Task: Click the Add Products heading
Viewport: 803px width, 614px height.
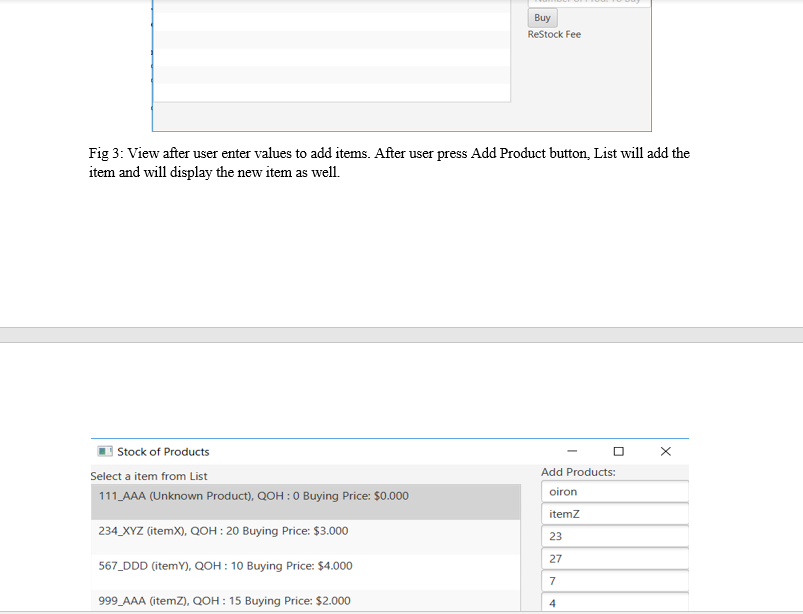Action: click(571, 471)
